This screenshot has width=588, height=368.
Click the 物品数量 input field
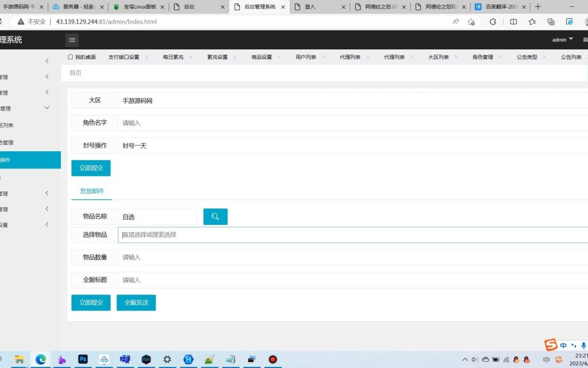tap(350, 258)
